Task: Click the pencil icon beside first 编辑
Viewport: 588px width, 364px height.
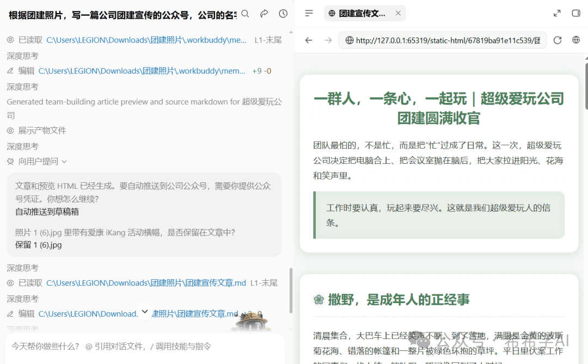Action: [x=10, y=71]
